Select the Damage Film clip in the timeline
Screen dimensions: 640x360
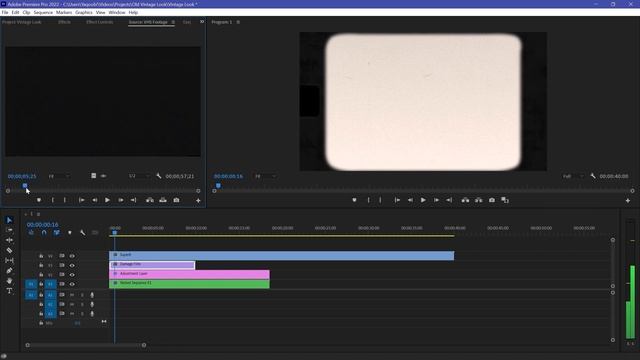coord(152,265)
